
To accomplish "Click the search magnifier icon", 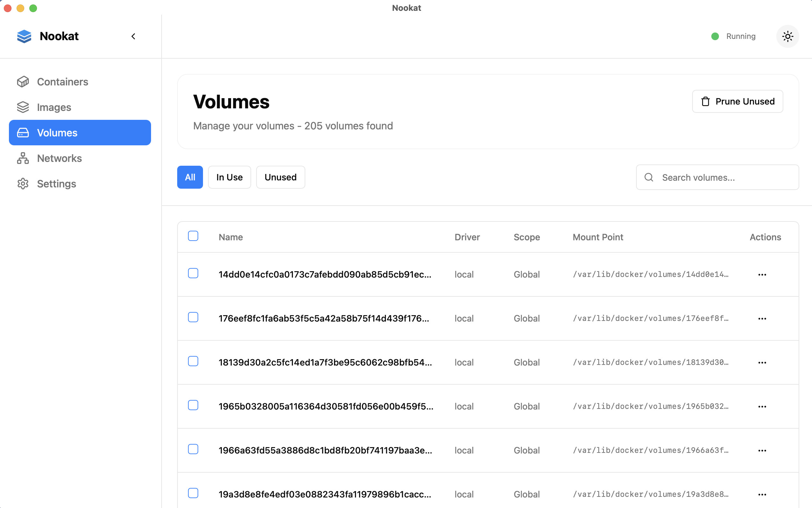I will click(649, 177).
